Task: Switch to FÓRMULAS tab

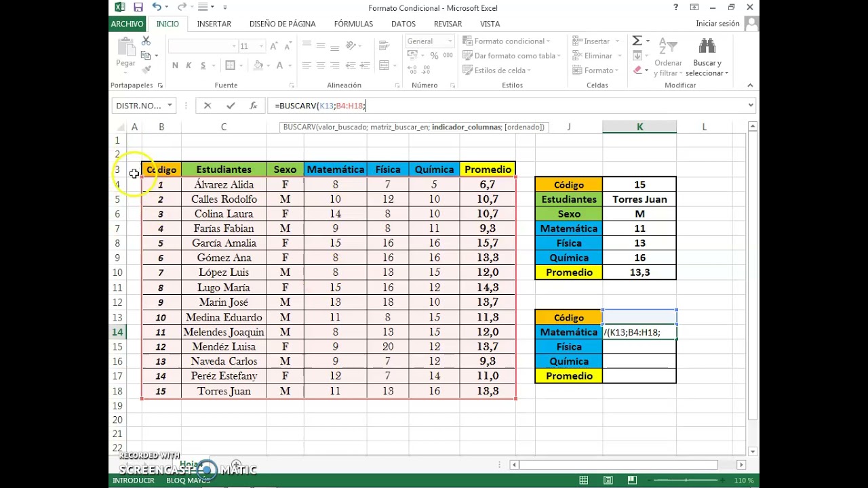Action: pyautogui.click(x=353, y=24)
